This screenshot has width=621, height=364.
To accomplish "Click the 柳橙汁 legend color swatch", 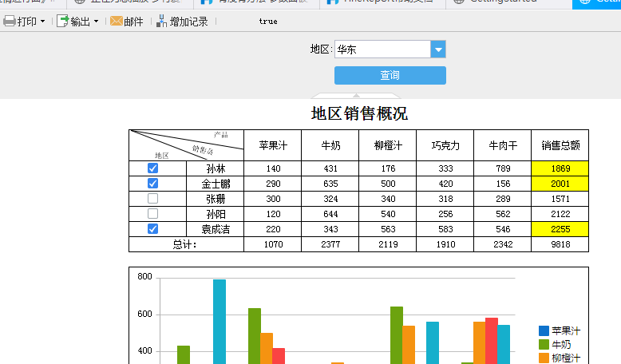I will point(544,358).
